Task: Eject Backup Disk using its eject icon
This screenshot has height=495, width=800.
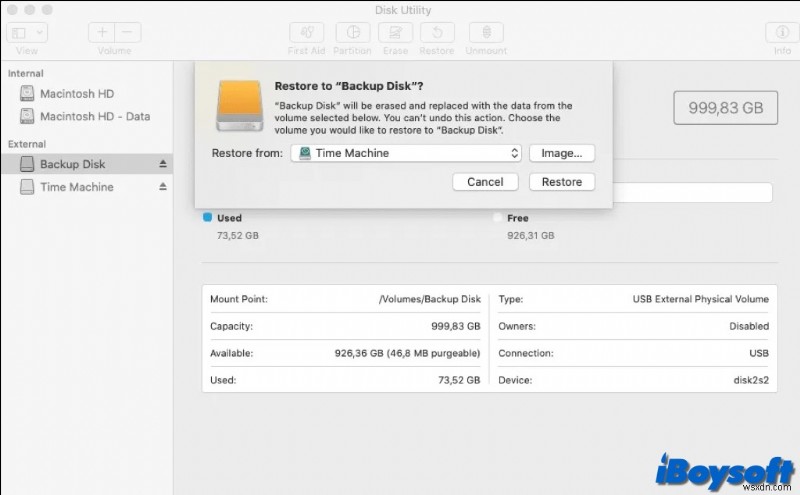Action: tap(163, 164)
